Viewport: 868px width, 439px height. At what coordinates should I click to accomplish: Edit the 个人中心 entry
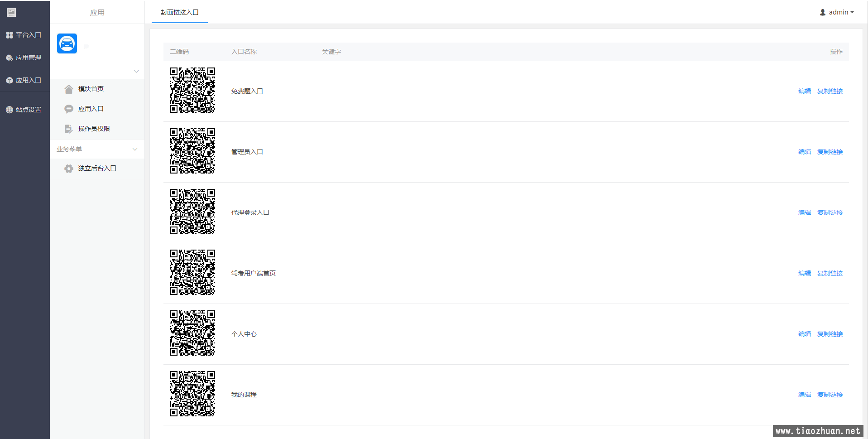pos(805,334)
